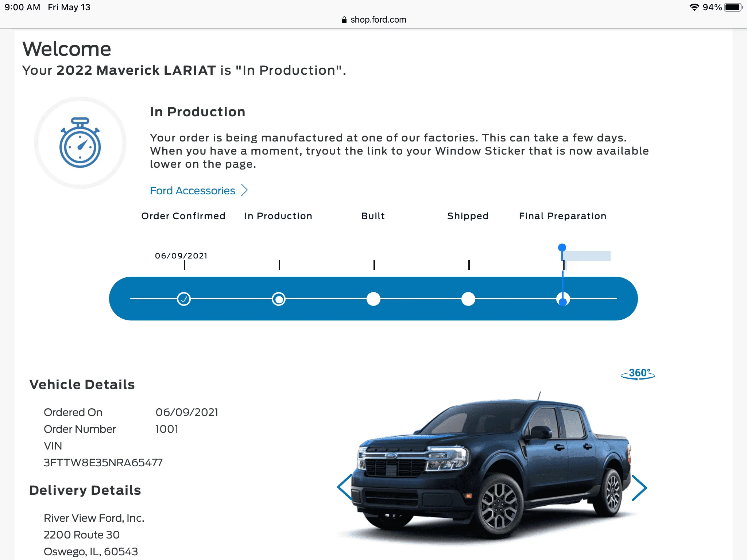Click the order number 1001
This screenshot has width=747, height=560.
[167, 429]
